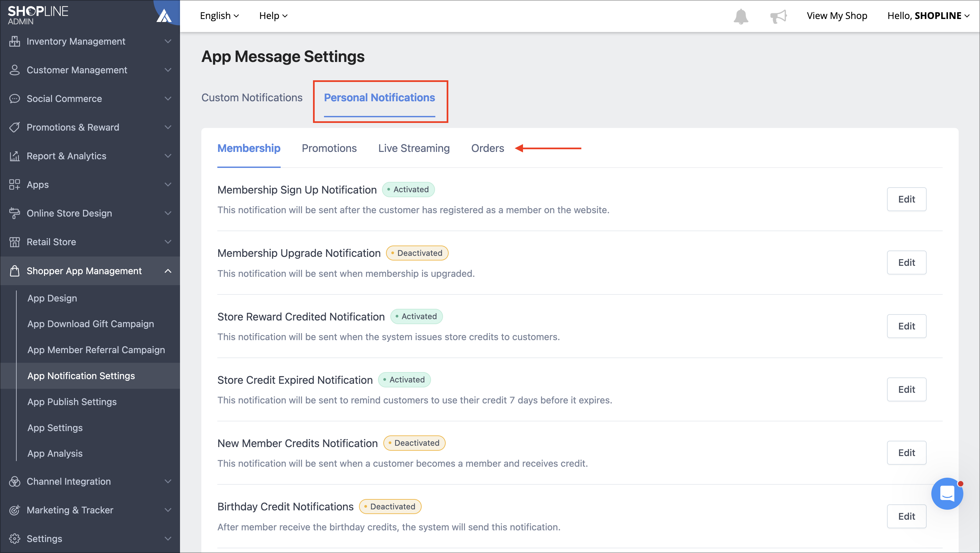Image resolution: width=980 pixels, height=553 pixels.
Task: Click the Marketing & Tracker target icon
Action: pos(14,510)
